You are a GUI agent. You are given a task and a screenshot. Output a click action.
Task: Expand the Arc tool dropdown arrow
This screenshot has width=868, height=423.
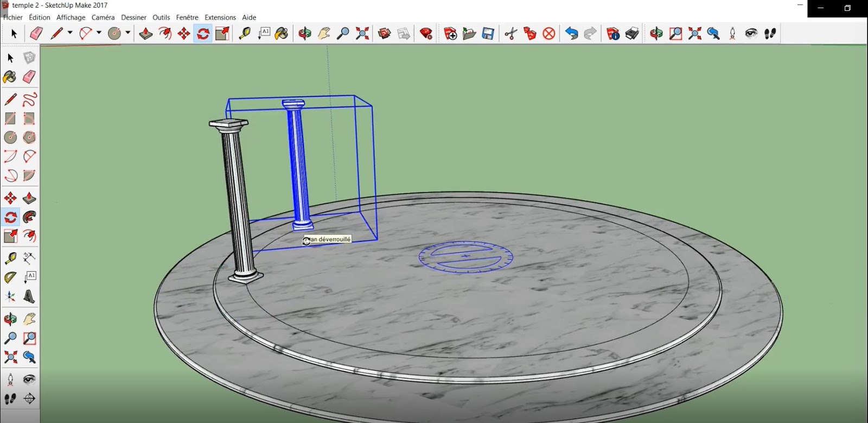tap(99, 33)
